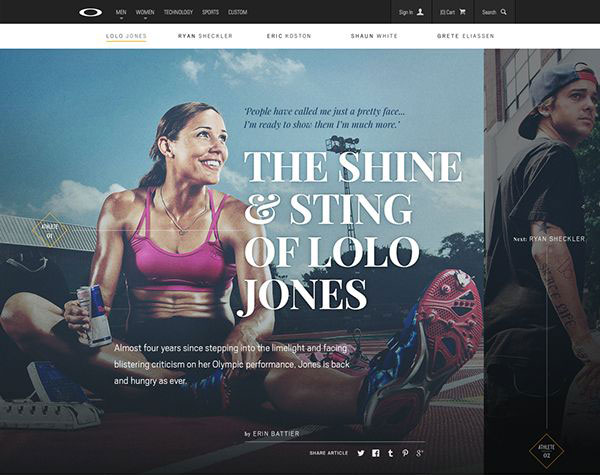This screenshot has width=600, height=475.
Task: Open the Custom menu item
Action: [238, 12]
